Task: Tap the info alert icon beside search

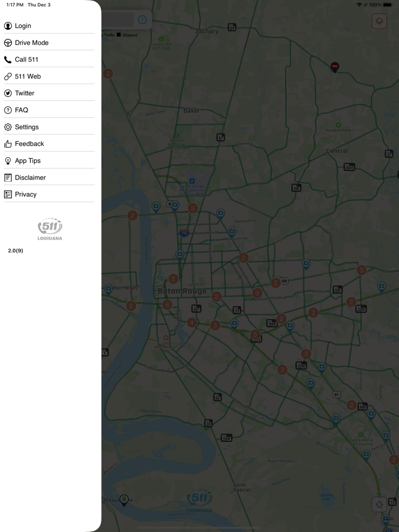Action: (142, 20)
